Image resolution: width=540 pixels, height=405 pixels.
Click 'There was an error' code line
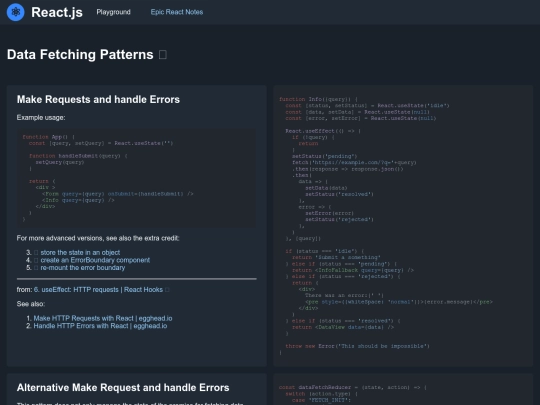[x=344, y=295]
